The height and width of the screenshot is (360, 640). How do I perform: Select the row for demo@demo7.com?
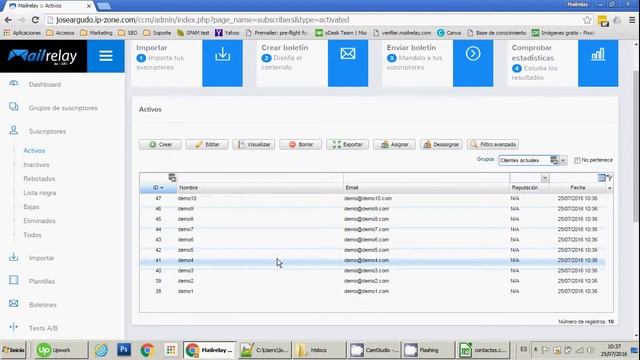click(372, 229)
